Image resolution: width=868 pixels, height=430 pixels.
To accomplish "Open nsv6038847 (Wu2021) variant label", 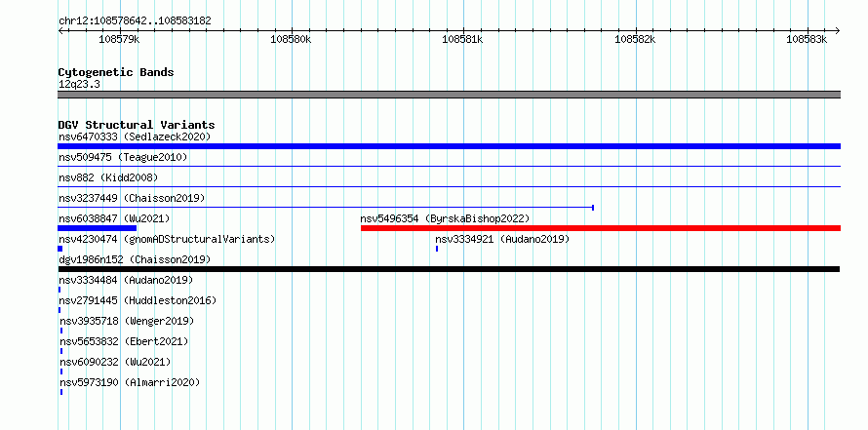I will click(x=114, y=218).
